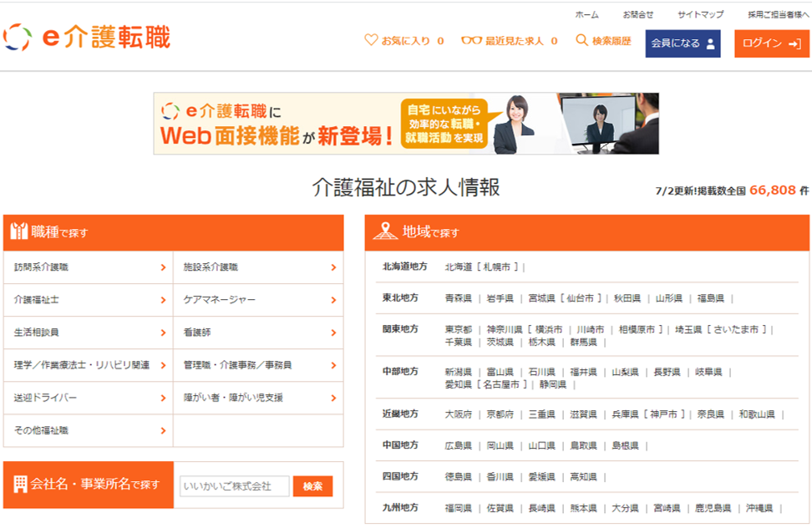This screenshot has height=528, width=812.
Task: Click the company name search input field
Action: pyautogui.click(x=235, y=485)
